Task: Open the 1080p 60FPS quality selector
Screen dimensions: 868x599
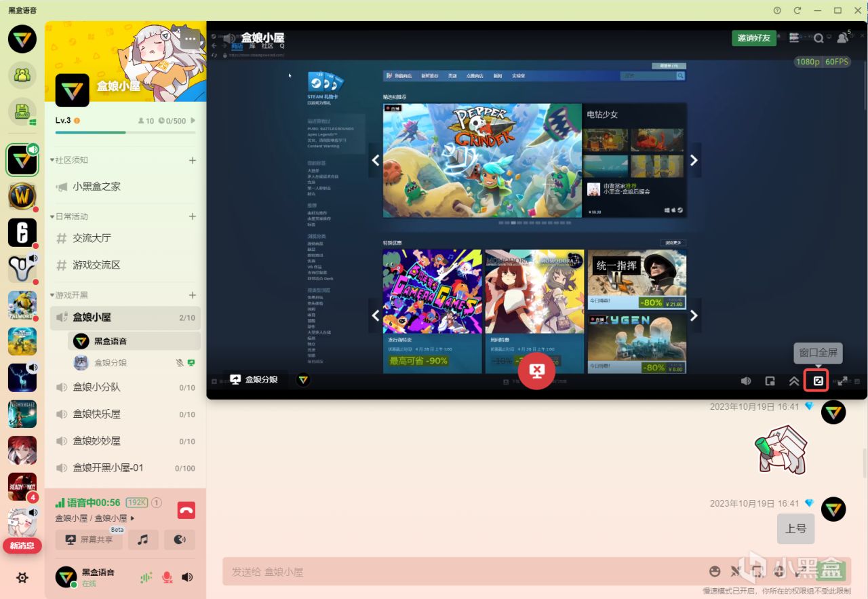Action: click(822, 62)
